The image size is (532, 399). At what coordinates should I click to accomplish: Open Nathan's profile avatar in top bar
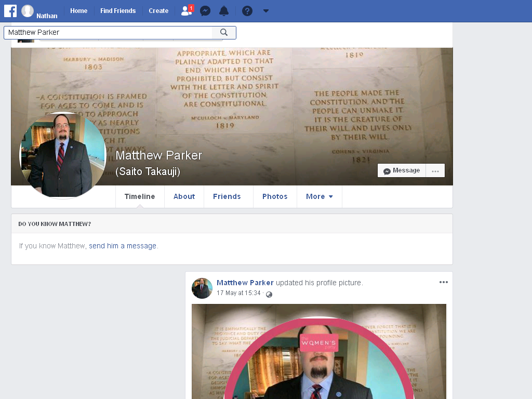tap(28, 11)
